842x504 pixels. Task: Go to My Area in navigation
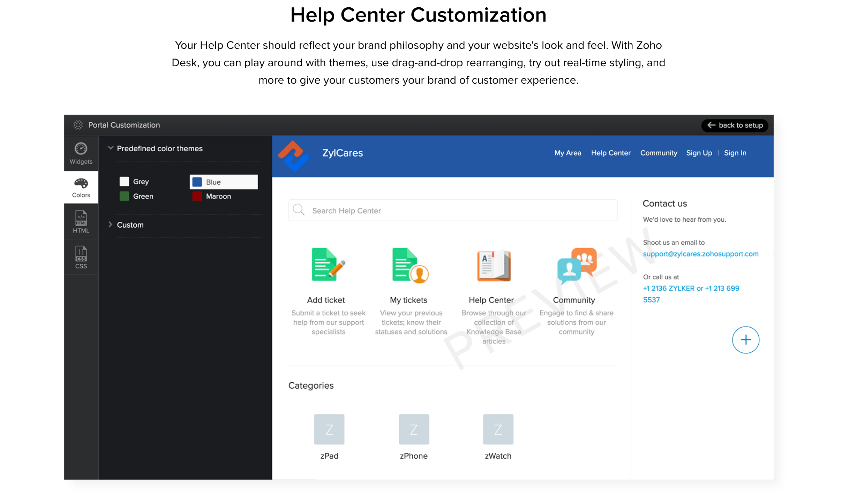click(x=567, y=153)
